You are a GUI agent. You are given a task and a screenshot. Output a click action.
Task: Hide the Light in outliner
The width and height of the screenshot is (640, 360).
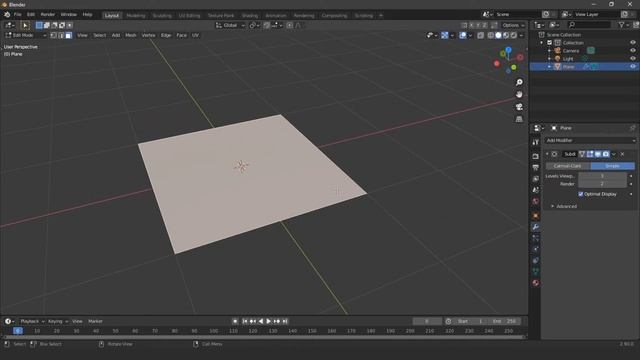(633, 58)
